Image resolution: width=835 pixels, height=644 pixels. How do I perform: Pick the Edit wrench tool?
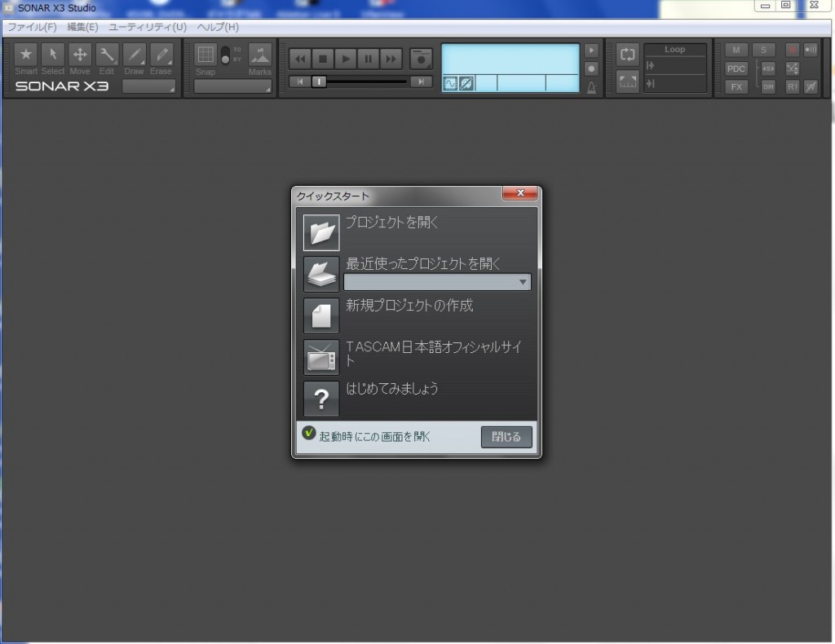point(107,55)
